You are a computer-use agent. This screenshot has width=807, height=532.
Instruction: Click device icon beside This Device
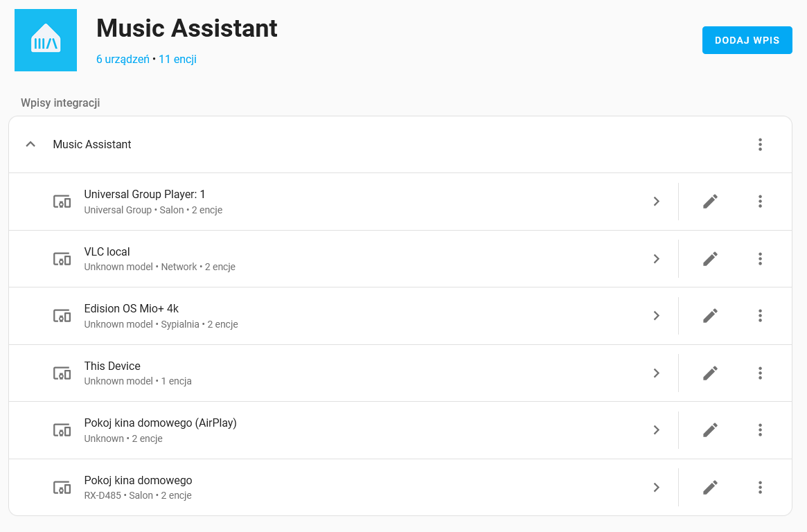tap(62, 373)
